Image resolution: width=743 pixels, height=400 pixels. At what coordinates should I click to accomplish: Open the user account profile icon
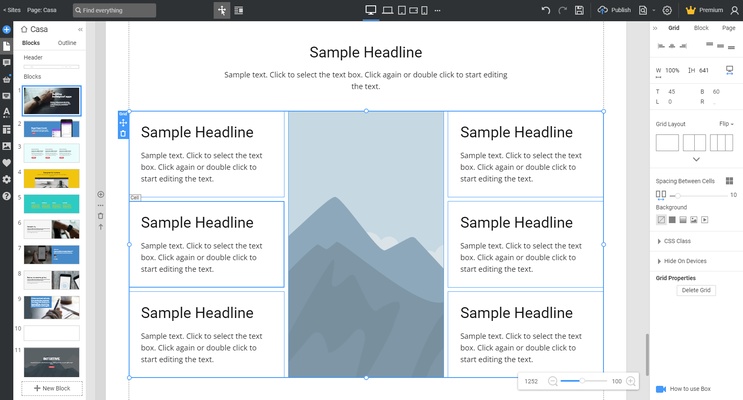pos(734,10)
